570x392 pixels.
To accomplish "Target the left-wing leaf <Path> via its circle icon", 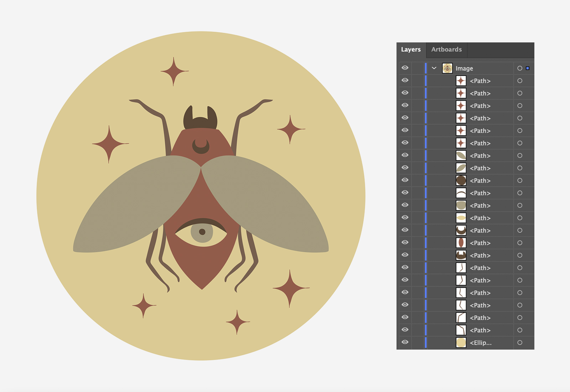I will (520, 168).
